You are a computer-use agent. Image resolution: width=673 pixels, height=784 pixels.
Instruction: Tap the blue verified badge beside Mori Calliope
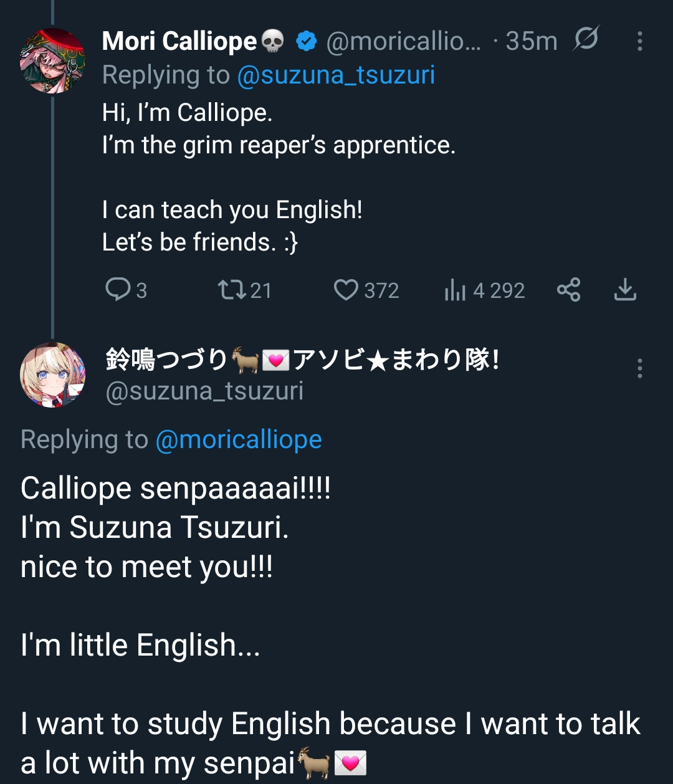306,41
